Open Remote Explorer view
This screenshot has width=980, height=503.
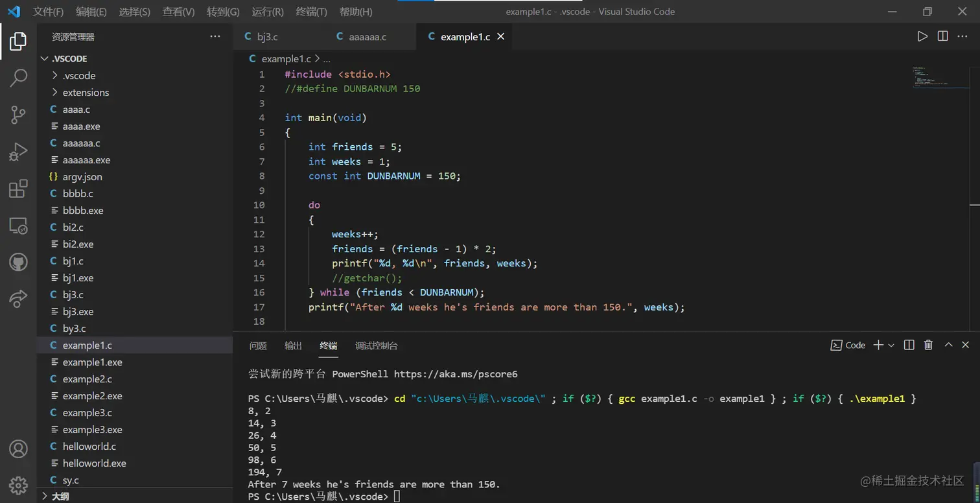[x=18, y=226]
